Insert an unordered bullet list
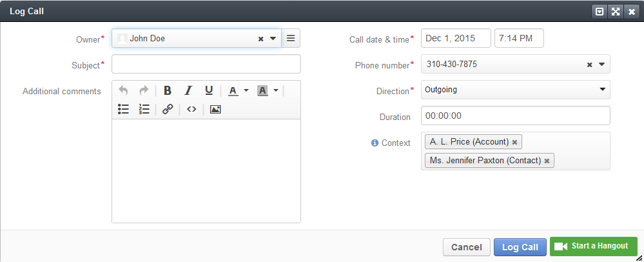 [x=123, y=109]
